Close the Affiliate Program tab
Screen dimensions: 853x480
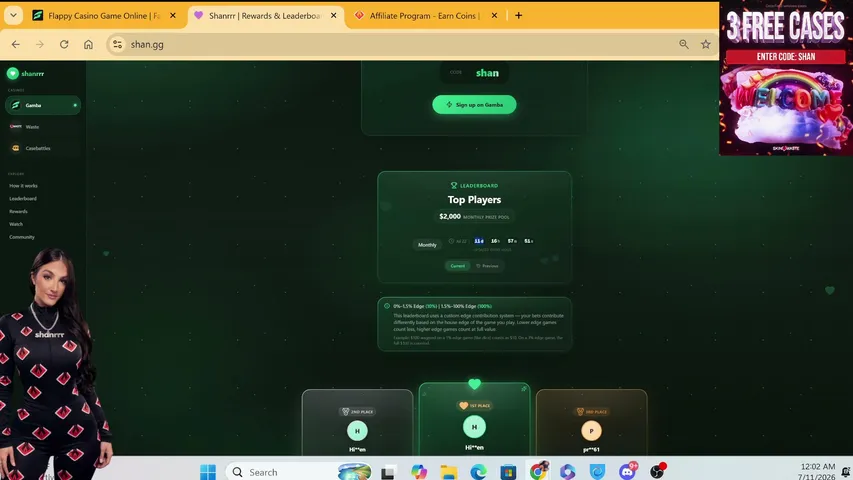pos(494,16)
